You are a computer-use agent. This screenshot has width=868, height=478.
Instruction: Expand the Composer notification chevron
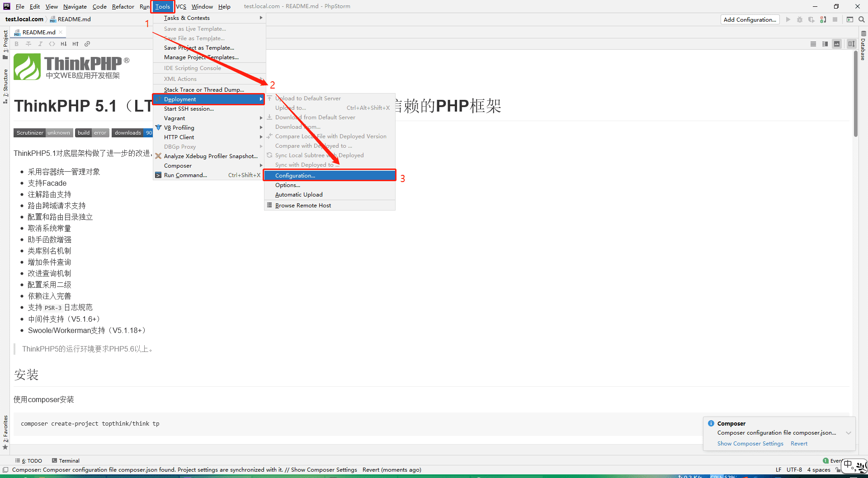coord(849,433)
